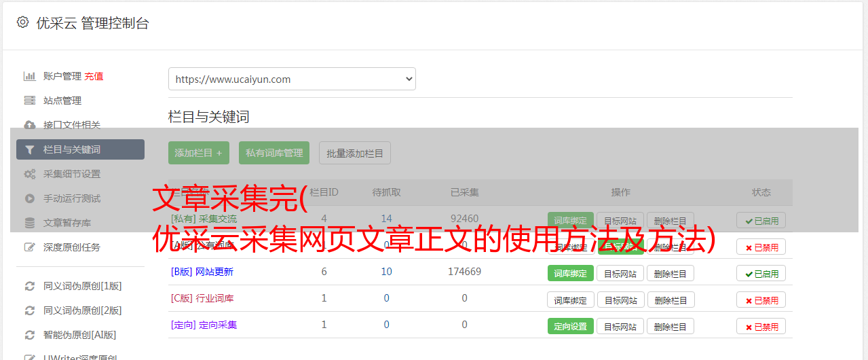Click the green 定向设置 button

tap(571, 326)
